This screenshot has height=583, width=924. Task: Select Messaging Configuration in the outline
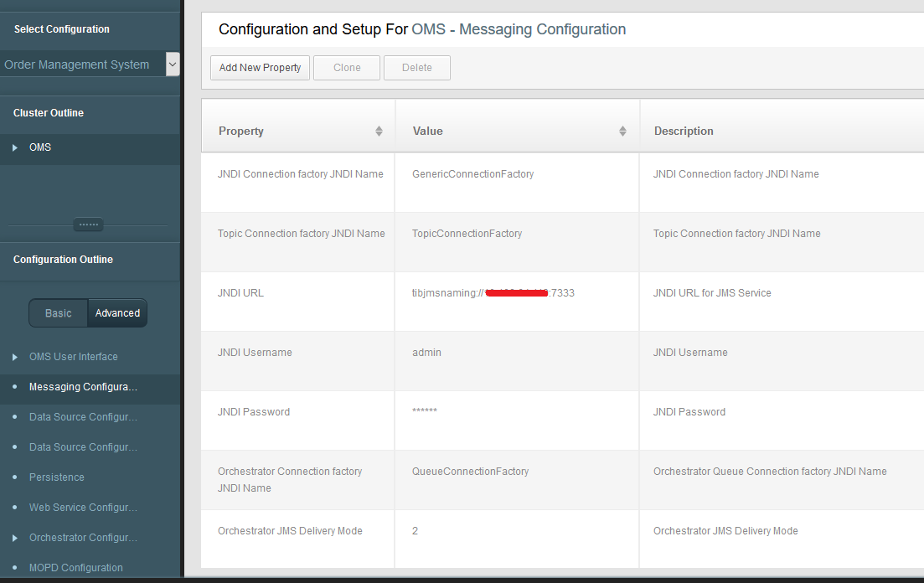point(83,387)
